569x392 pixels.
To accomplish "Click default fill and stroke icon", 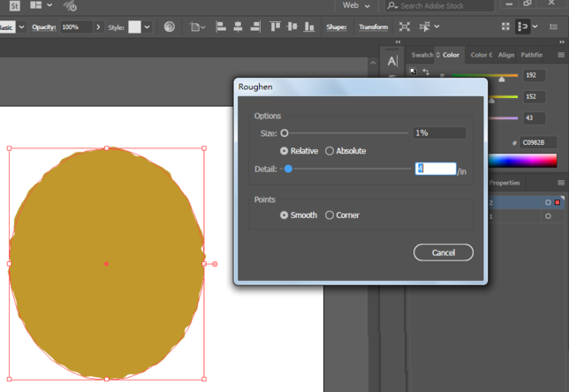I will pyautogui.click(x=413, y=72).
